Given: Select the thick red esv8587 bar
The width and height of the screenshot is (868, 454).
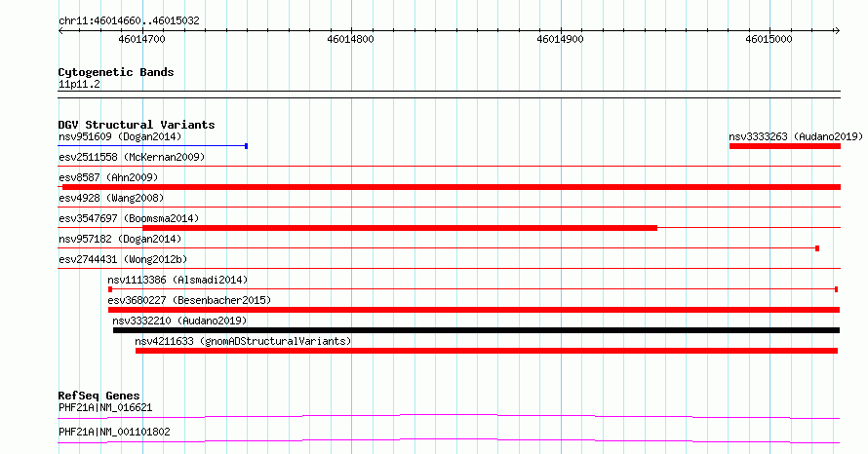Looking at the screenshot, I should point(452,187).
